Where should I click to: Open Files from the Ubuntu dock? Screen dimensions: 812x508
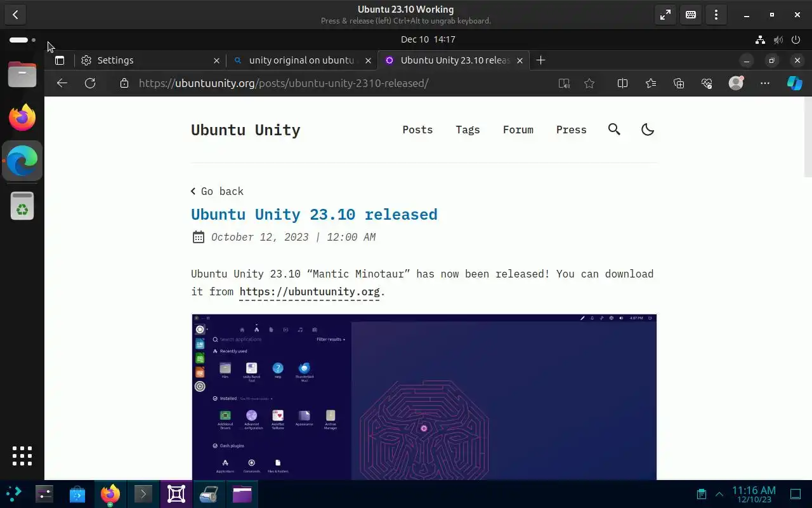[x=22, y=75]
